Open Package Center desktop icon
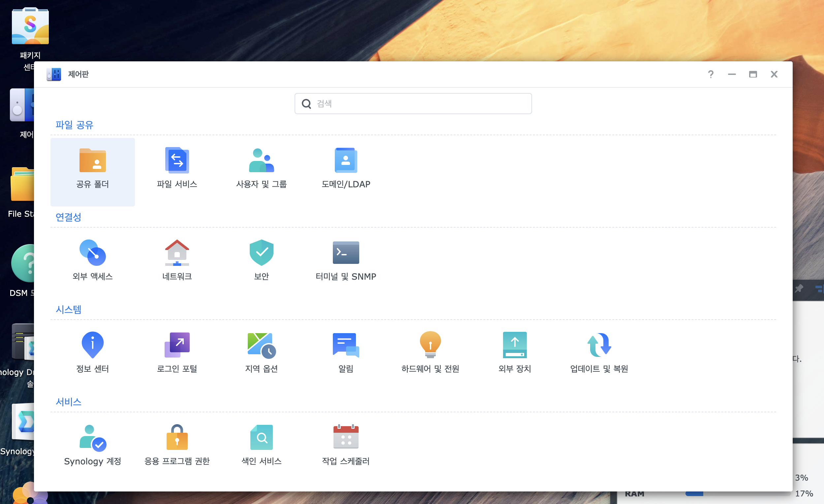 coord(30,27)
